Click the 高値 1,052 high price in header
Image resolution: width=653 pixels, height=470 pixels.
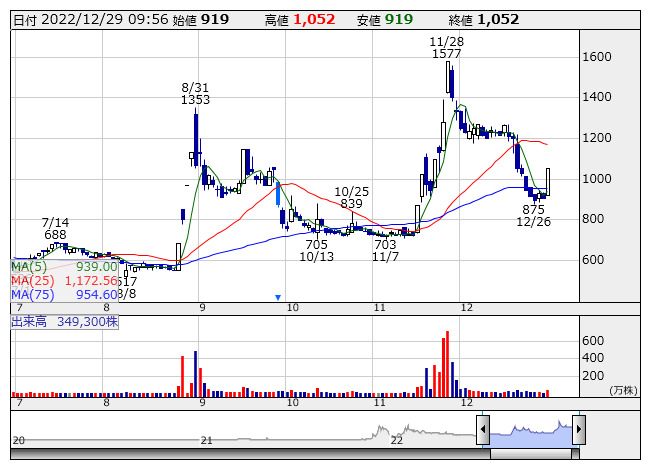click(313, 19)
